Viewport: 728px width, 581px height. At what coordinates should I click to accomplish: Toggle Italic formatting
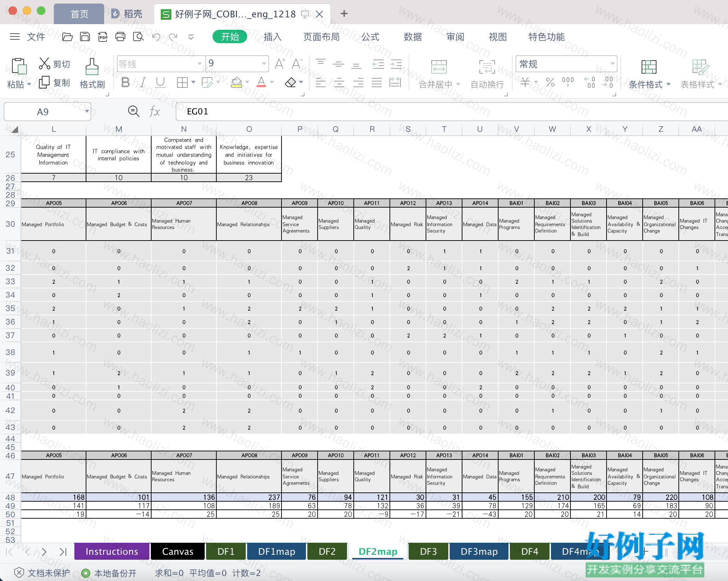[143, 83]
